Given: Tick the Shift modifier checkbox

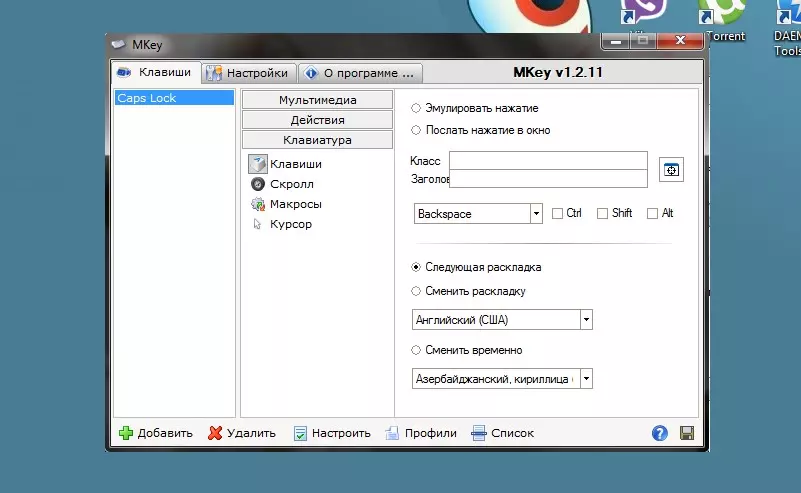Looking at the screenshot, I should [x=602, y=213].
